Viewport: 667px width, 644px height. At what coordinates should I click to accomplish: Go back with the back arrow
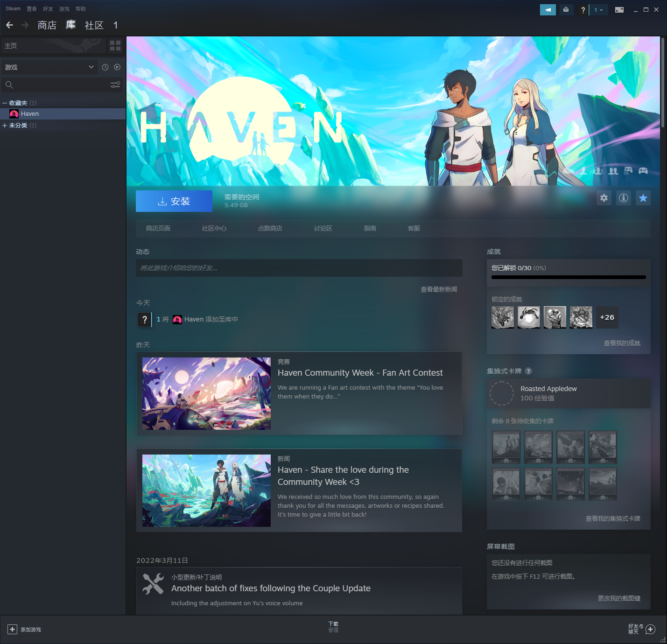[10, 25]
